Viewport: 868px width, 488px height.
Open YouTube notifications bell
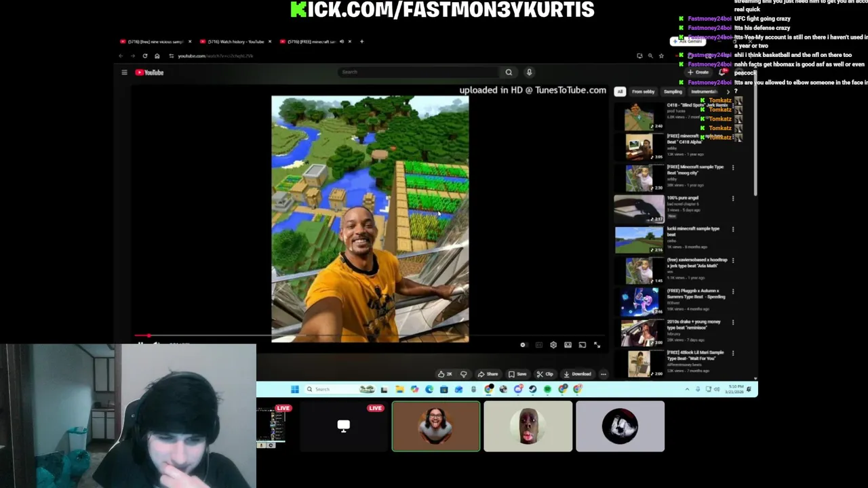click(723, 72)
